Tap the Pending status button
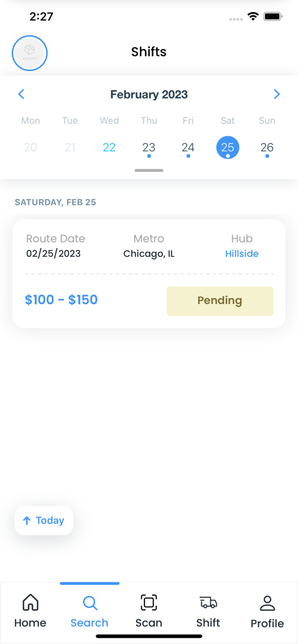This screenshot has height=644, width=298. (x=220, y=301)
